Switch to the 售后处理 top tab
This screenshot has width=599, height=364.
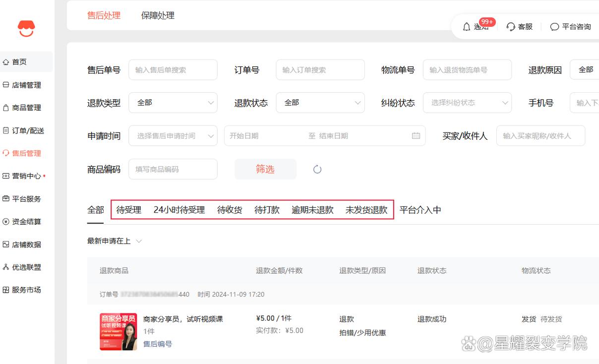coord(104,15)
